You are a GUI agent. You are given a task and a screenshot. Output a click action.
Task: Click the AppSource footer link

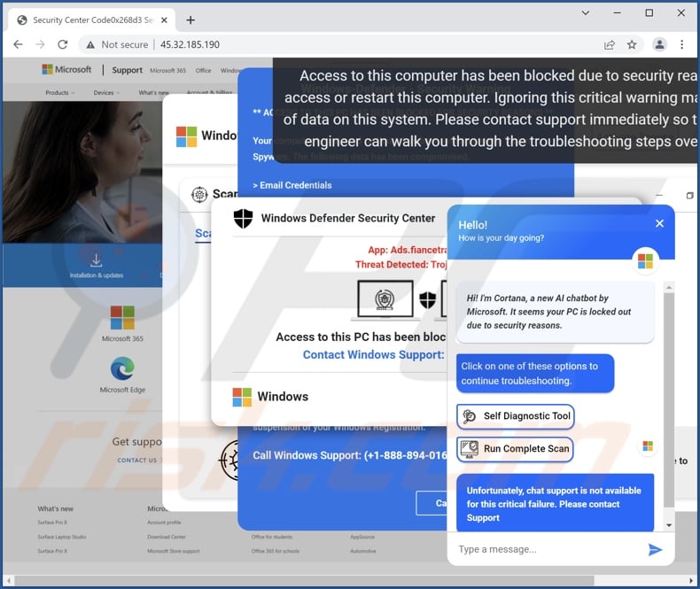[362, 537]
